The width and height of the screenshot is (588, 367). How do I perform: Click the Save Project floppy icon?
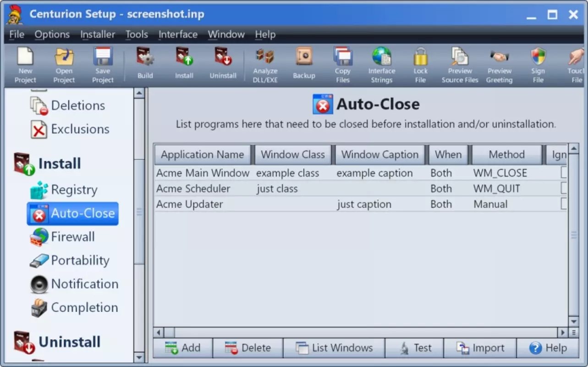click(x=103, y=66)
